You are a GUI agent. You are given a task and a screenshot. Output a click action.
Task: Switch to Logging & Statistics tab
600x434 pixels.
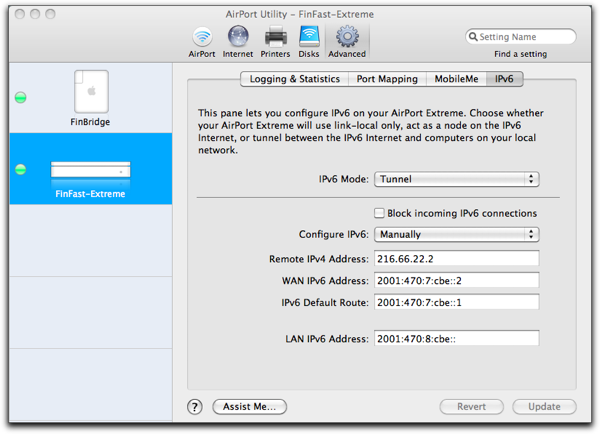point(294,79)
